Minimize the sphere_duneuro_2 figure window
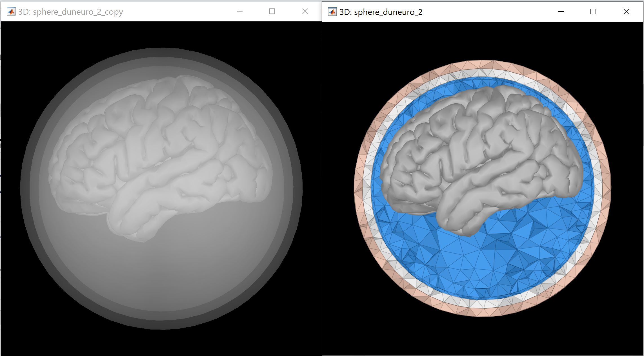This screenshot has width=644, height=356. pos(561,12)
